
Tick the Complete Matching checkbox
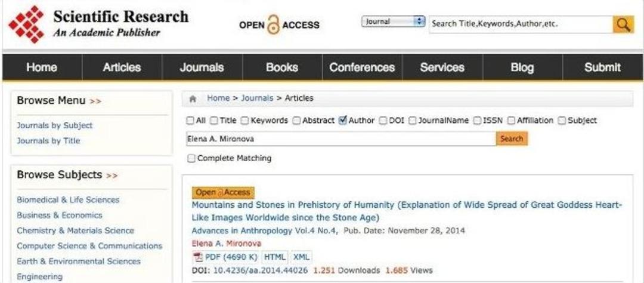coord(191,158)
